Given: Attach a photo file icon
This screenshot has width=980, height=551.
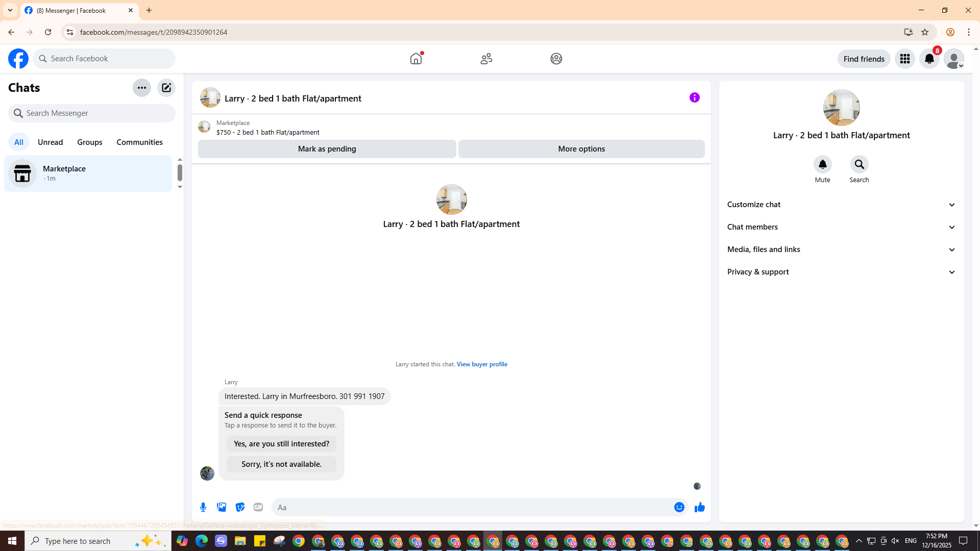Looking at the screenshot, I should [x=222, y=507].
